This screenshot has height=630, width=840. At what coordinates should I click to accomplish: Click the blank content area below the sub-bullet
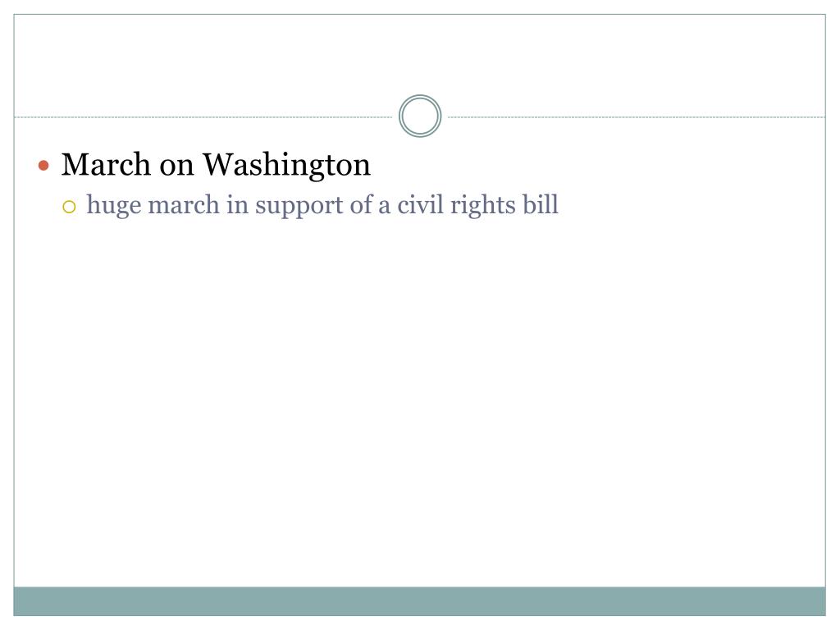click(419, 402)
